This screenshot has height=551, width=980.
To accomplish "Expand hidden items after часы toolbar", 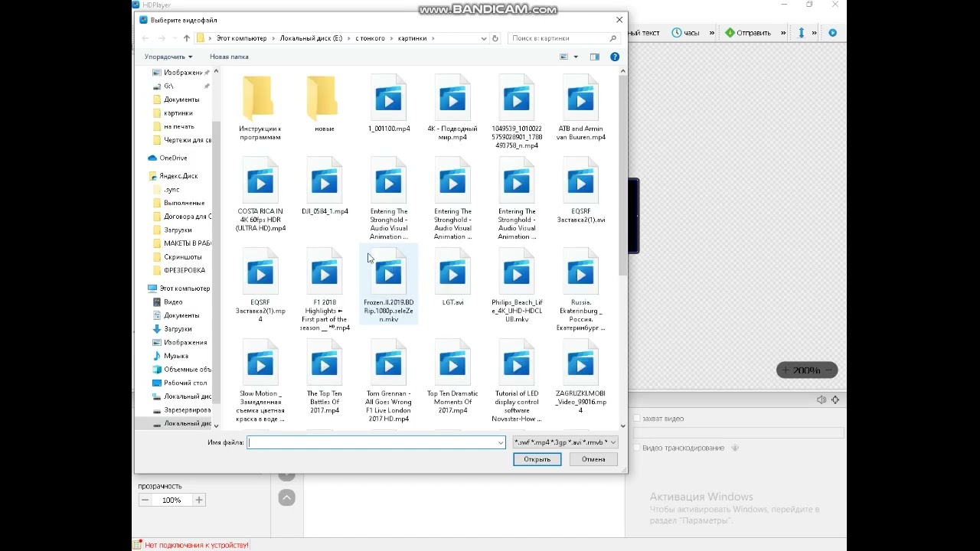I will click(712, 33).
